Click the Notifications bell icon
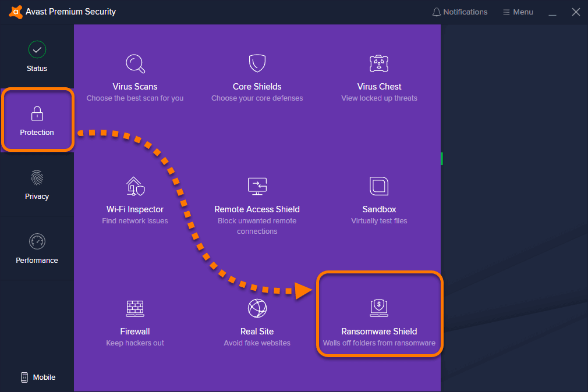 tap(436, 12)
